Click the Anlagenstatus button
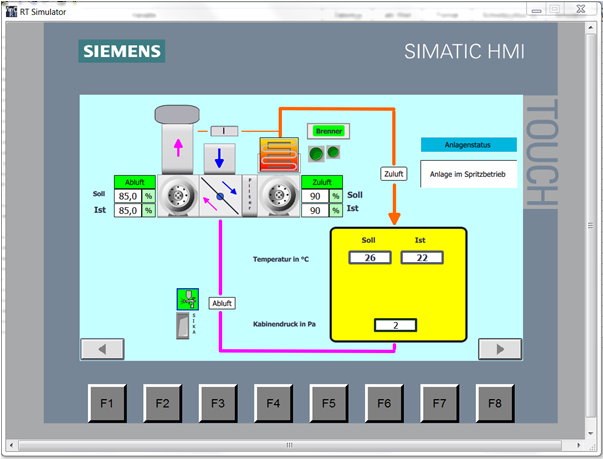 click(469, 145)
